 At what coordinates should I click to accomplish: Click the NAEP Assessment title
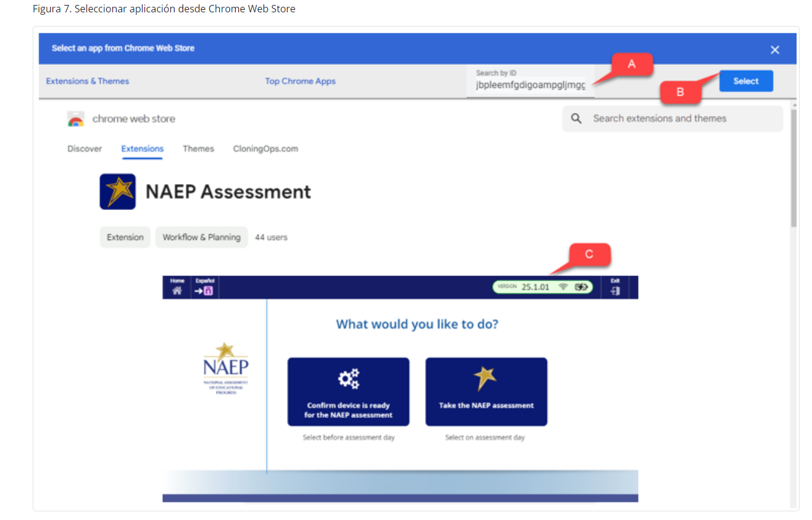pos(228,192)
